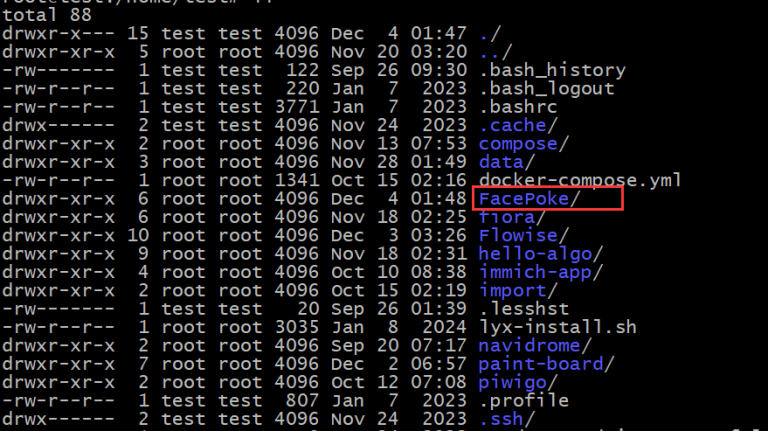
Task: Click the .cache directory name
Action: (513, 125)
